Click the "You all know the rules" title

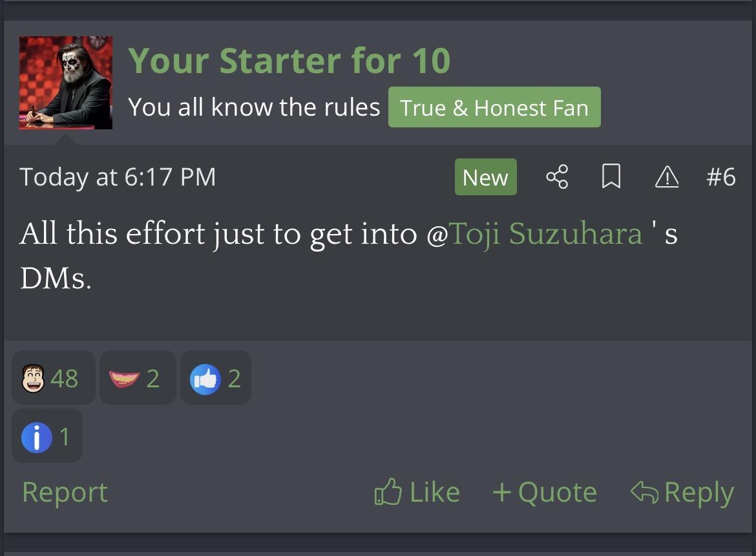[x=254, y=107]
